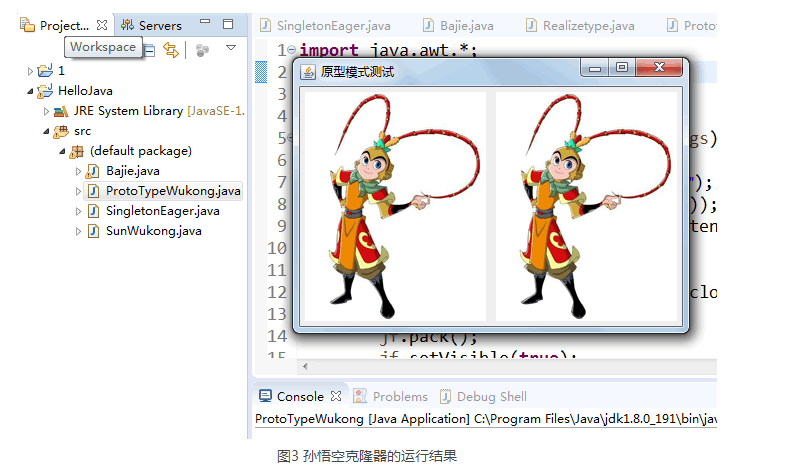Click the SunWukong.java file icon
The image size is (793, 467).
click(93, 231)
